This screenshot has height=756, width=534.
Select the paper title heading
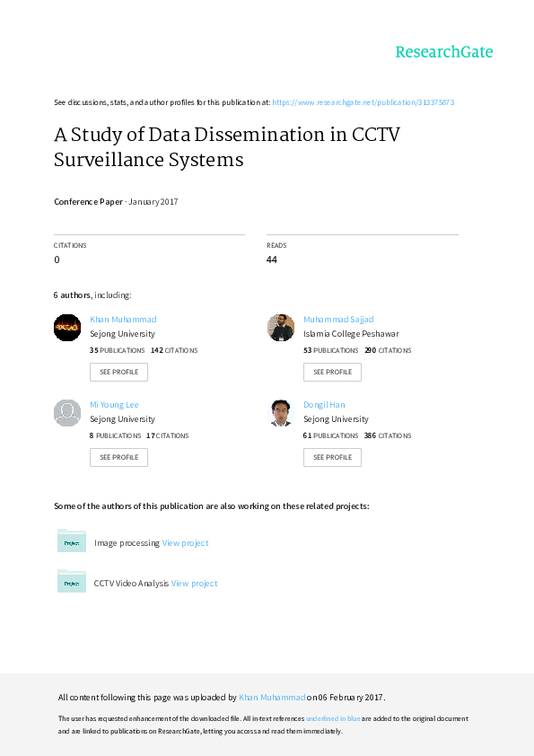pos(226,147)
